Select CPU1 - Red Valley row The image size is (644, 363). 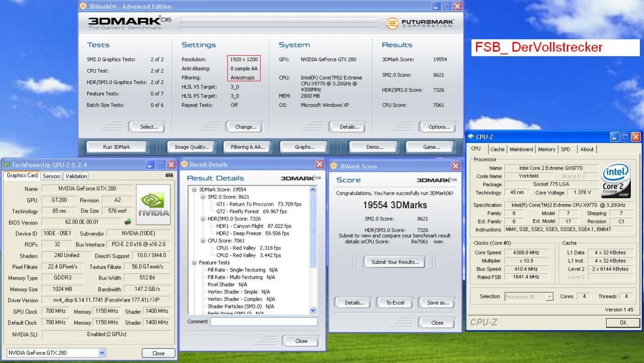[x=248, y=248]
